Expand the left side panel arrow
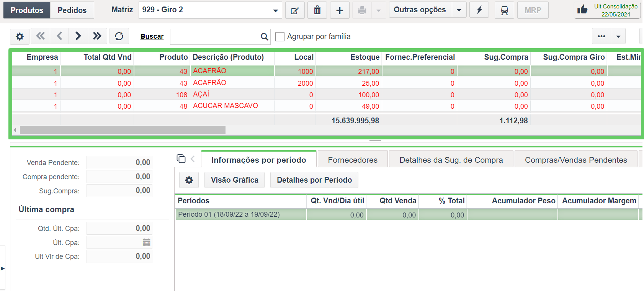 click(3, 268)
